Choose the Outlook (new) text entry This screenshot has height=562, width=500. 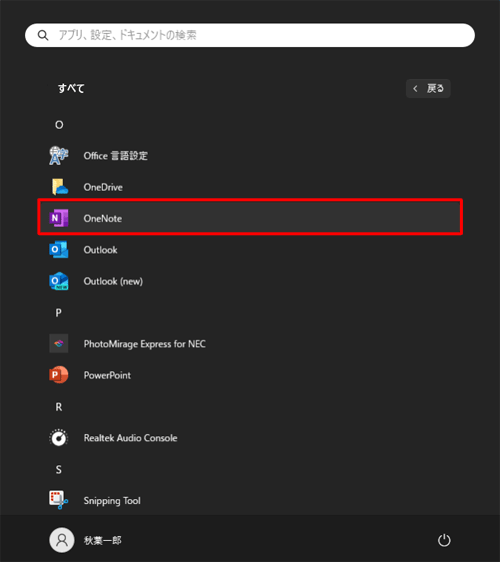113,281
